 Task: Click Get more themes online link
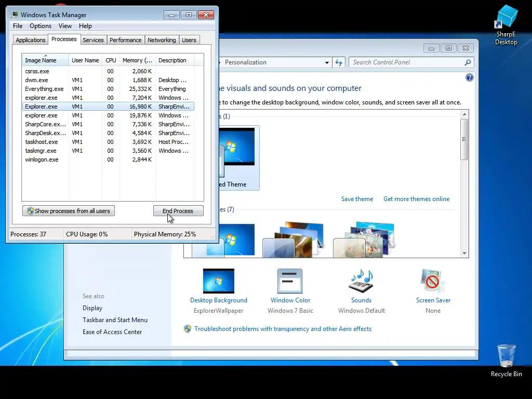(x=416, y=199)
